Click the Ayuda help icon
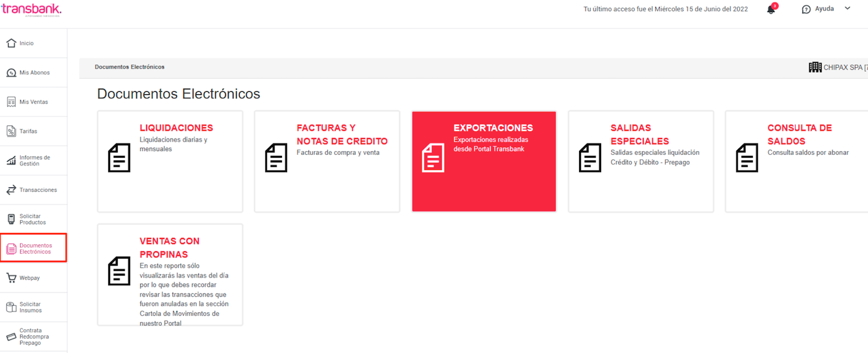The image size is (868, 353). click(806, 9)
